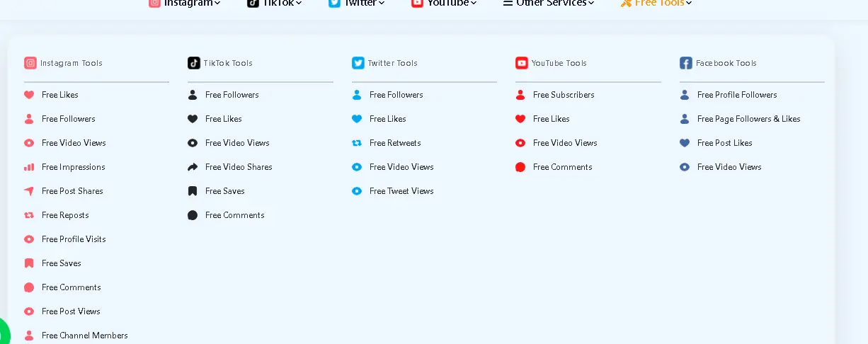This screenshot has width=868, height=344.
Task: Click the retweet icon beside Free Retweets
Action: 357,143
